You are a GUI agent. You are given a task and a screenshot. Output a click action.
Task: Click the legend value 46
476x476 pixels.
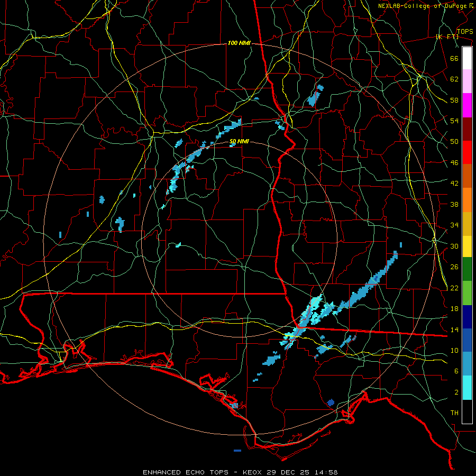point(454,163)
